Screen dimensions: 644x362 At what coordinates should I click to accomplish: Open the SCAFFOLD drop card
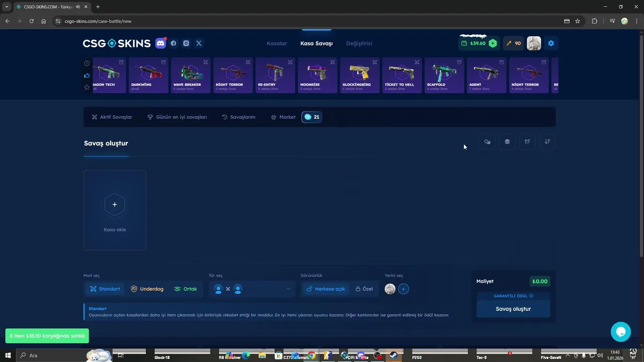(x=444, y=75)
